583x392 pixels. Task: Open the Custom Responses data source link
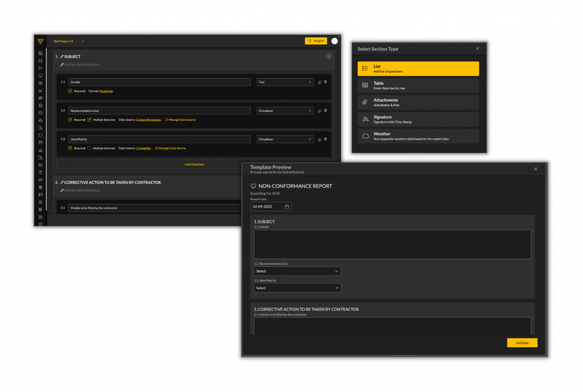tap(149, 119)
